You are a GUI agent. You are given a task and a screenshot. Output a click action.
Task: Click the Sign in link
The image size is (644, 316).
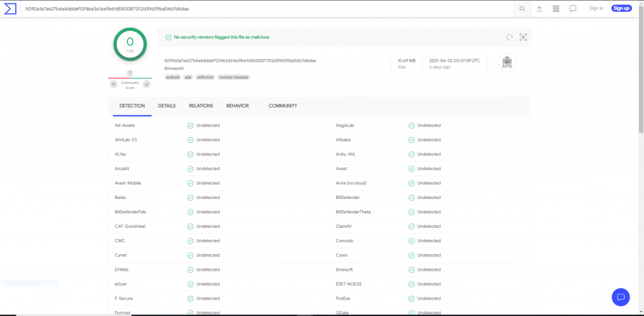pos(596,8)
